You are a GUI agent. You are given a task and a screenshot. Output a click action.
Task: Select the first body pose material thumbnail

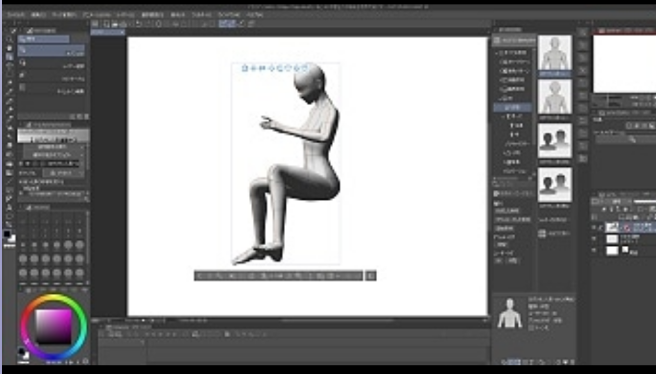[x=555, y=53]
